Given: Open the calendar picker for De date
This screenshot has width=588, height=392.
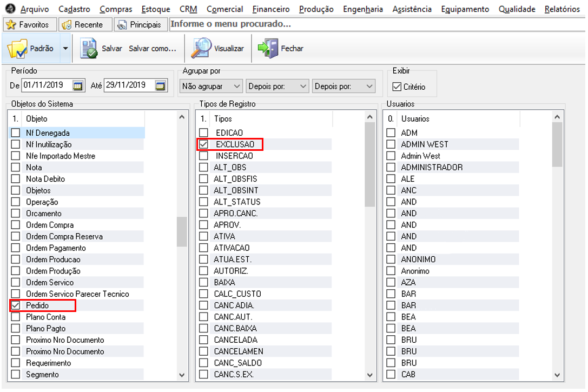Looking at the screenshot, I should click(78, 86).
